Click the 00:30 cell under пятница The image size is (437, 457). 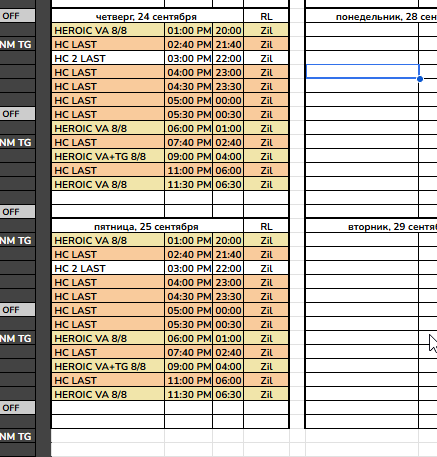point(228,324)
